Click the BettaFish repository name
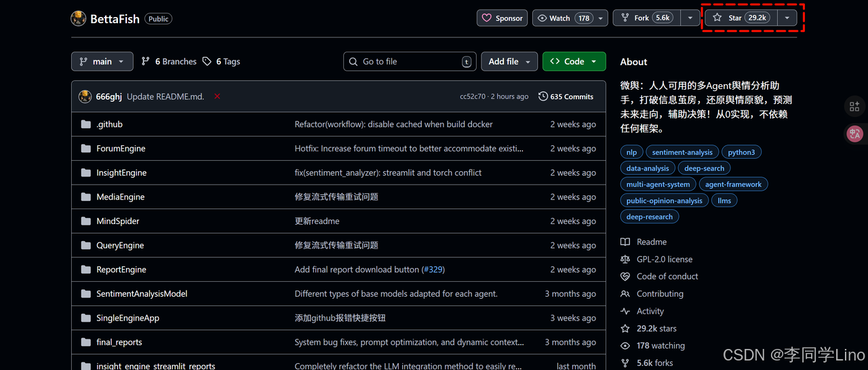868x370 pixels. 115,19
